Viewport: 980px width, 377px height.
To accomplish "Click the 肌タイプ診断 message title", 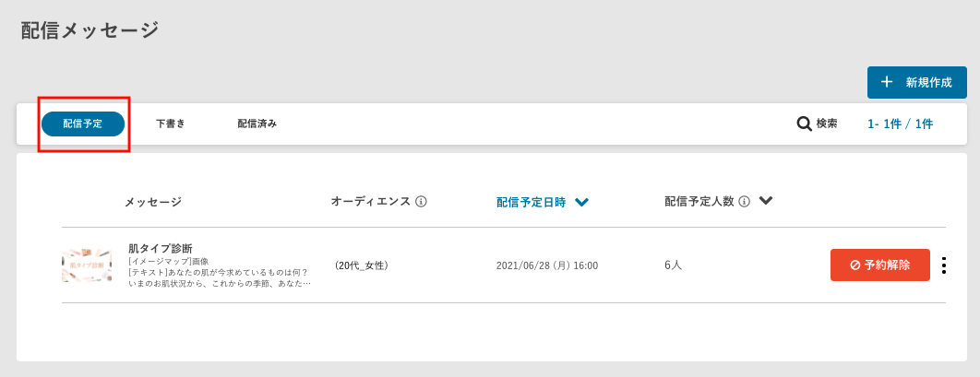I will 161,249.
